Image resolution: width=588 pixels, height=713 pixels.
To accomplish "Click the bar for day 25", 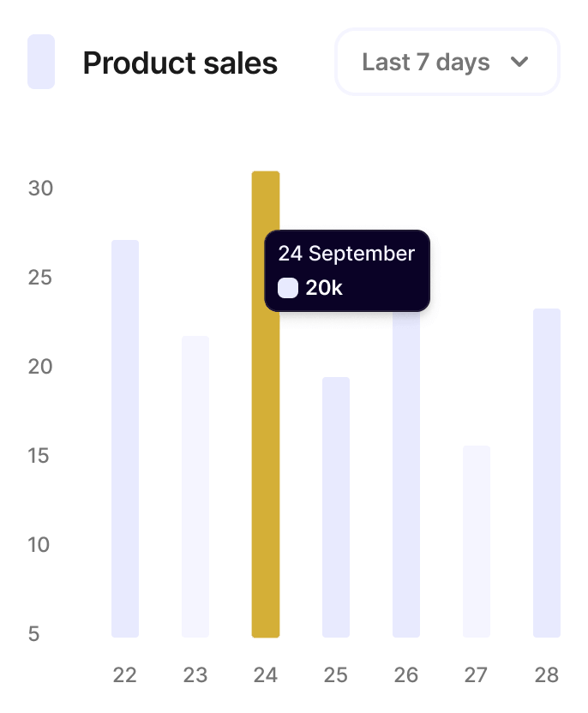I will (336, 506).
